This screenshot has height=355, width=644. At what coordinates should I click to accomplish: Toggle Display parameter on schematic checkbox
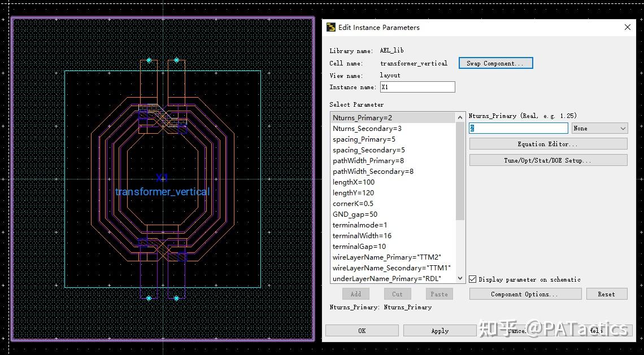[x=473, y=279]
